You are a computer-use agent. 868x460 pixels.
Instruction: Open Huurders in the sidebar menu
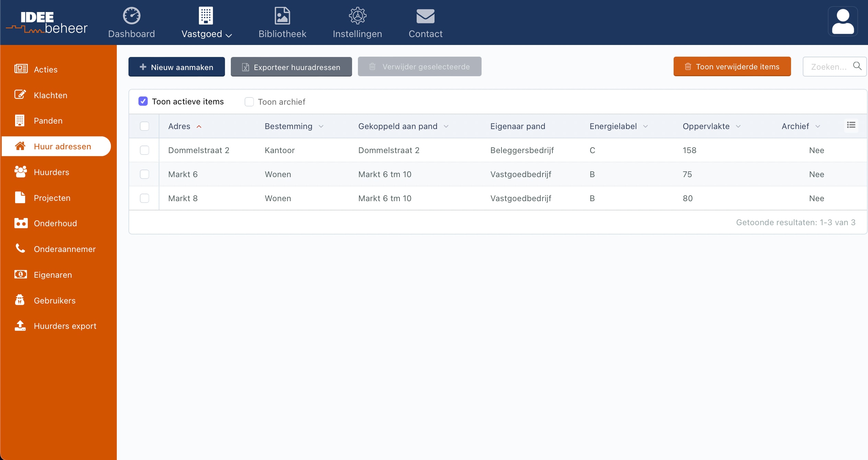click(x=51, y=172)
